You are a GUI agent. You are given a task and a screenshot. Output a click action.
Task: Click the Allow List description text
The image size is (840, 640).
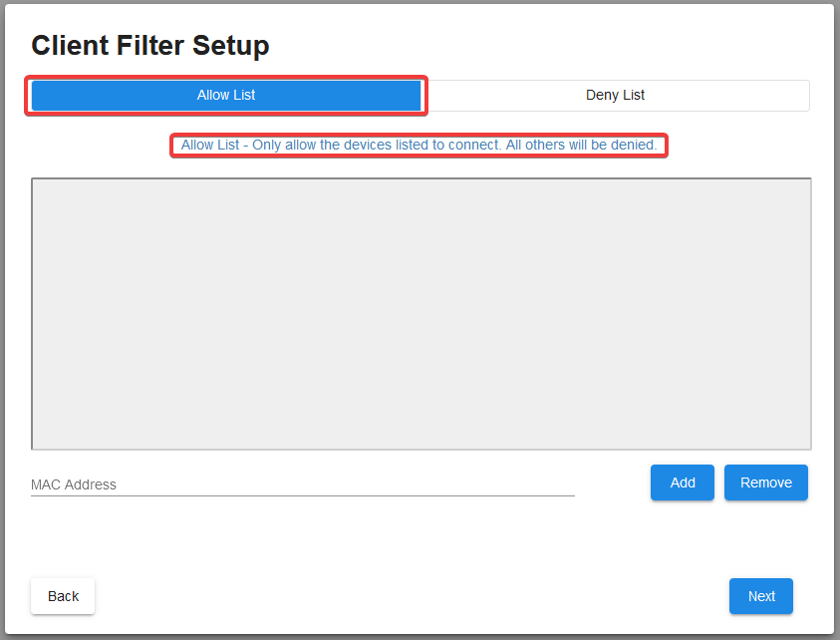tap(419, 146)
